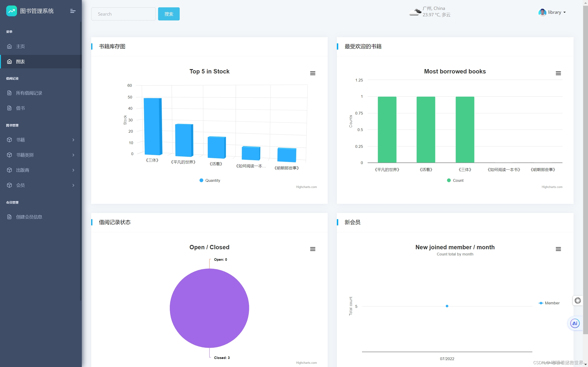Click the Search input field

(x=123, y=14)
